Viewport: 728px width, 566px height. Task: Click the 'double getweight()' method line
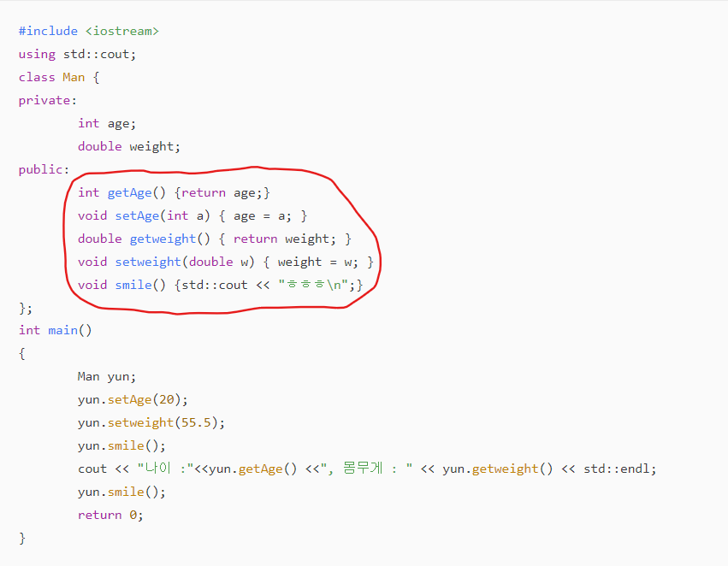(x=215, y=239)
